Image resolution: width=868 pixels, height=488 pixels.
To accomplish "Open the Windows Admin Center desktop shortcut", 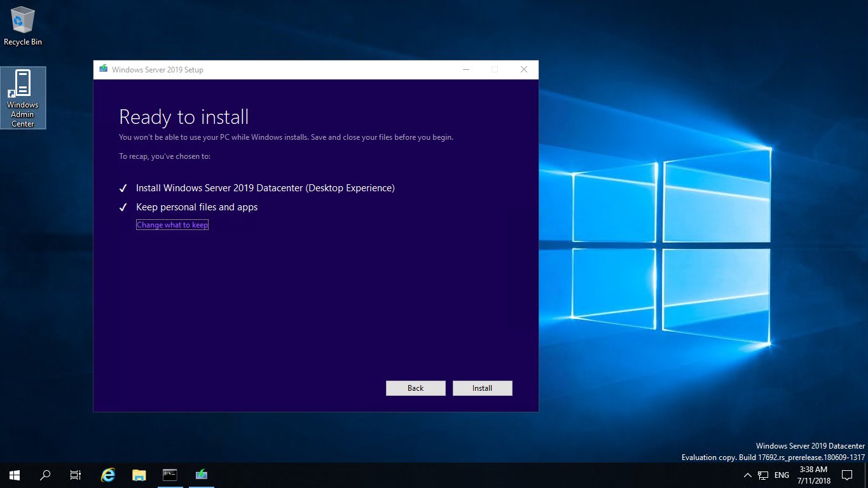I will 23,98.
